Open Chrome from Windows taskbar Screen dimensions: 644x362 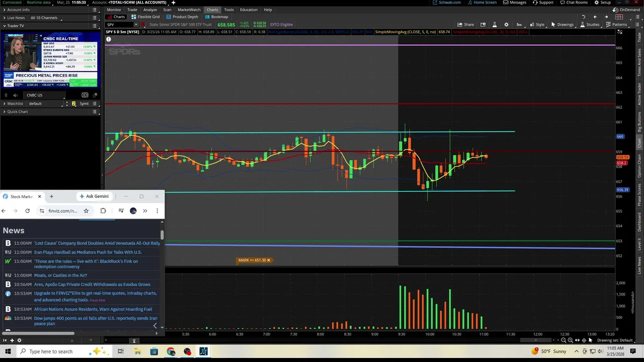tap(171, 351)
